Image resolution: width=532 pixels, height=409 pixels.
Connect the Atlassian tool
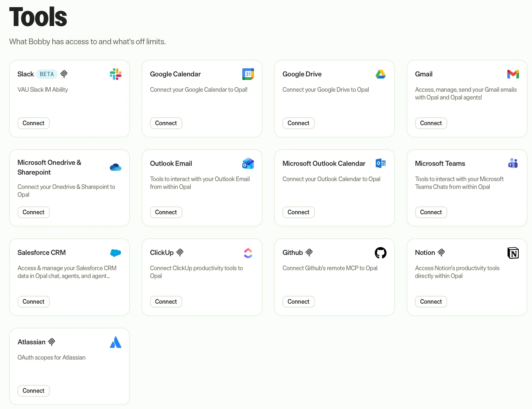coord(33,391)
